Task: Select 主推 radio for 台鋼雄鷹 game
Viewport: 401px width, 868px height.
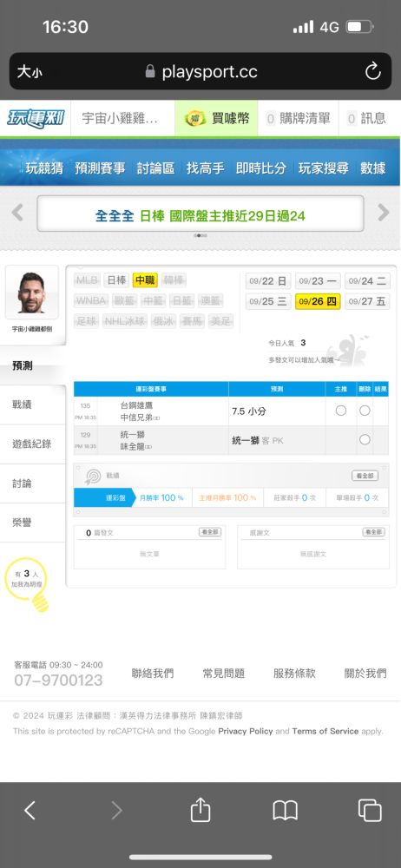Action: [x=341, y=411]
